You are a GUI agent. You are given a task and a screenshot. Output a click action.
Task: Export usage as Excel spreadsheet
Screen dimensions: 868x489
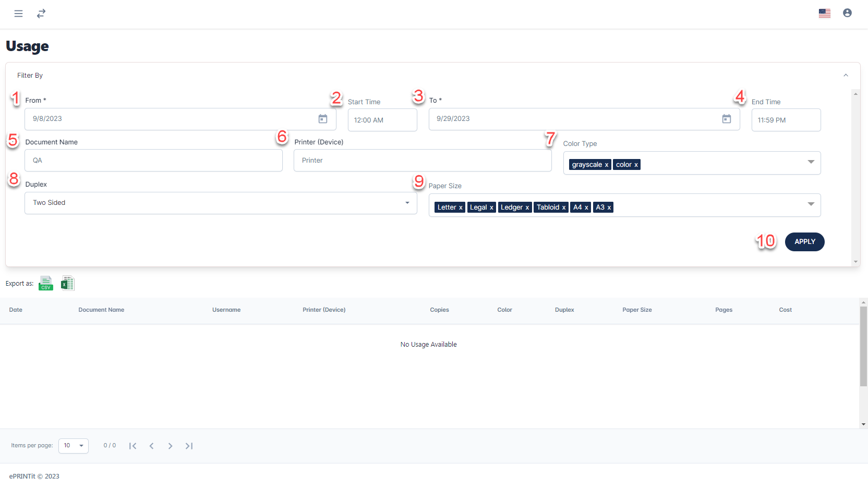(x=67, y=283)
